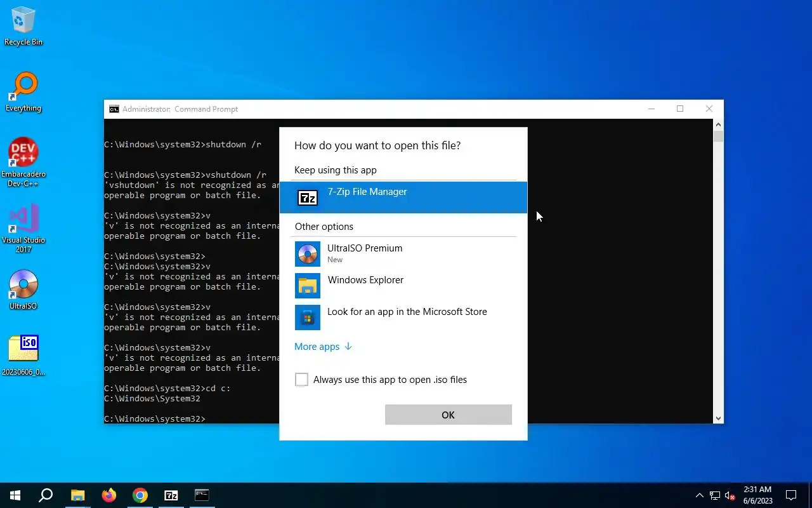Select the Visual Studio 2017 desktop shortcut
The image size is (812, 508).
pyautogui.click(x=23, y=229)
